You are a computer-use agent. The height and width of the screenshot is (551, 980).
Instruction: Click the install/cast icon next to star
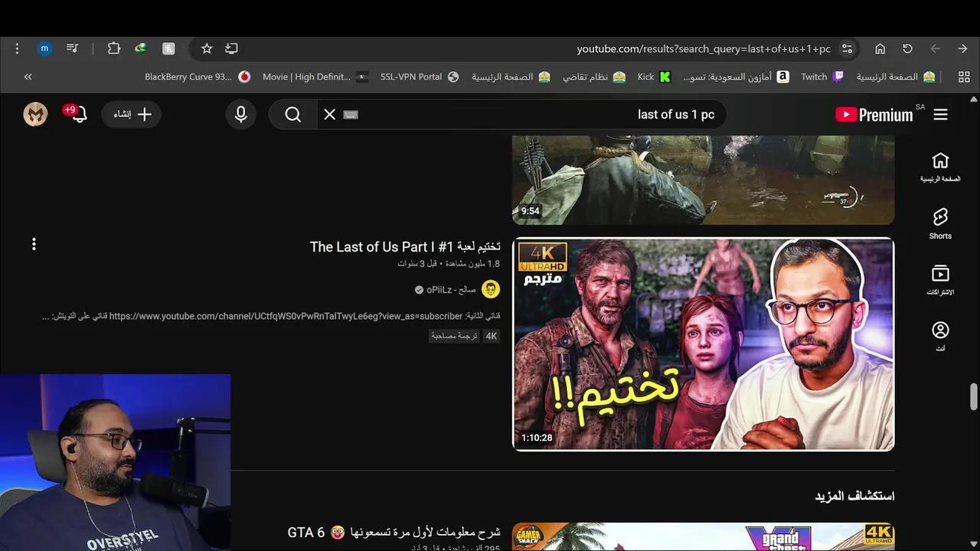[231, 49]
